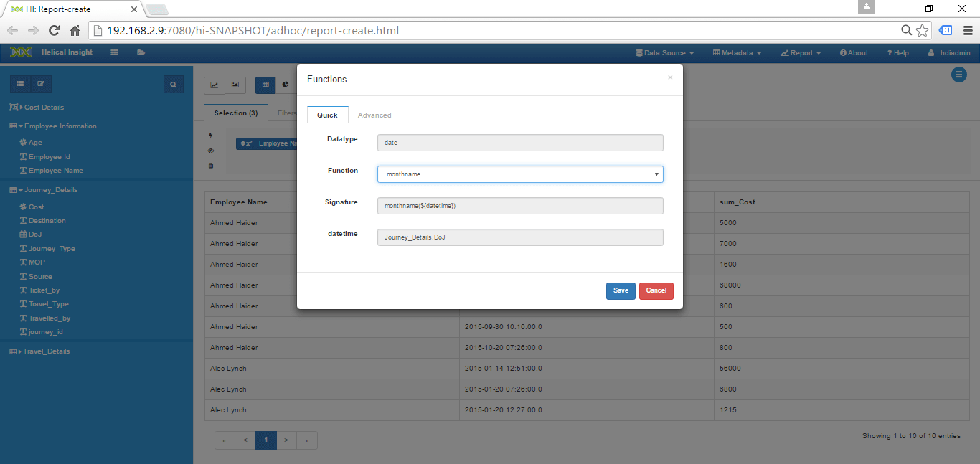Click the red Cancel button
980x464 pixels.
point(656,290)
